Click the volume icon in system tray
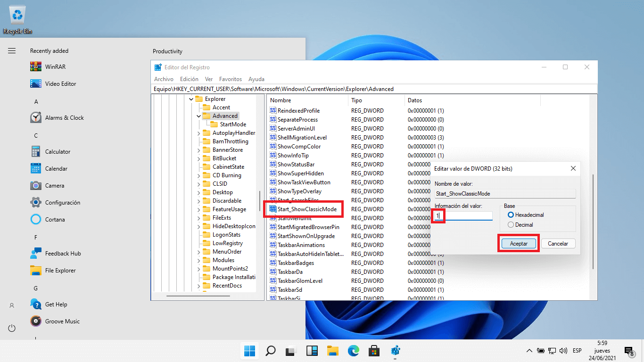Viewport: 644px width, 362px height. (x=563, y=351)
